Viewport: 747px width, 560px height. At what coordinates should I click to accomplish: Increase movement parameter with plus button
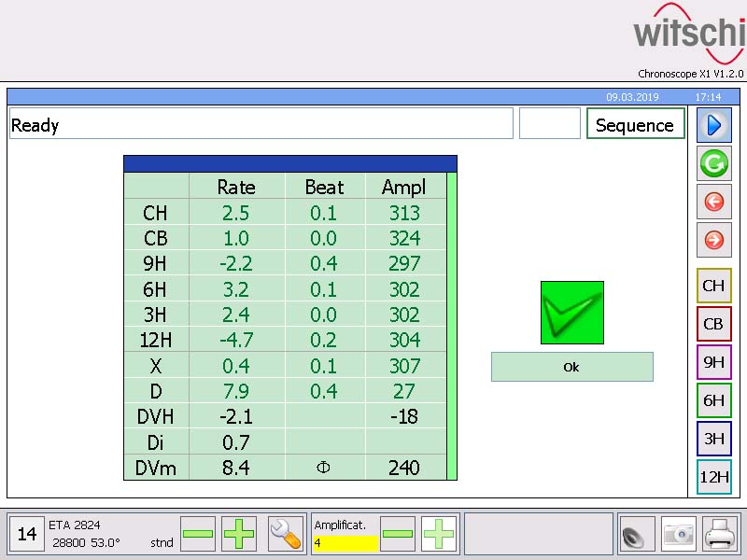239,534
